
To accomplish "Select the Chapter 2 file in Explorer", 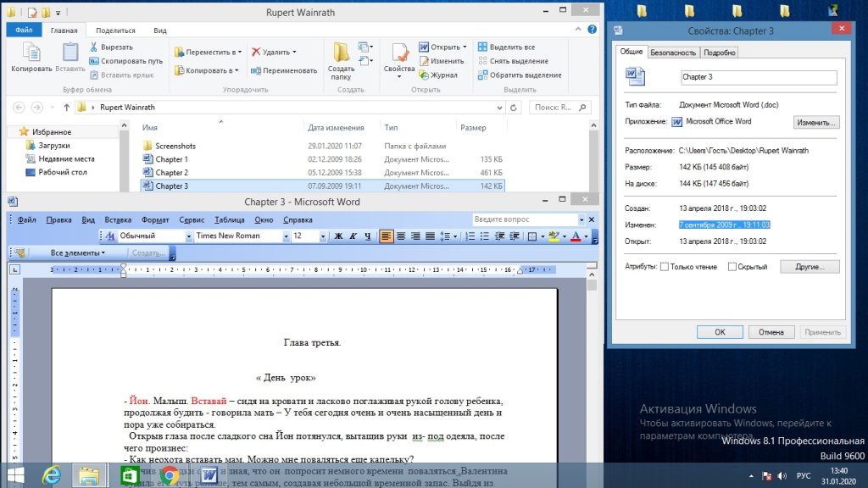I will (322, 173).
